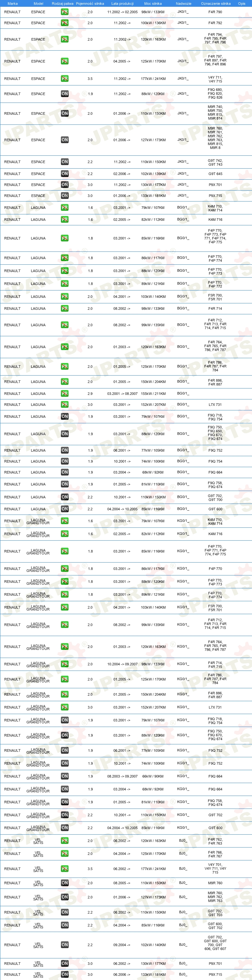Click the ON icon in the Laguna BG0/1_ G9T 600 row

(x=65, y=509)
